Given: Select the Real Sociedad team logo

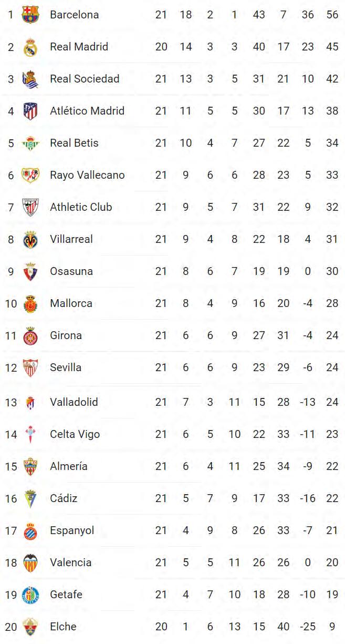Looking at the screenshot, I should pyautogui.click(x=30, y=79).
